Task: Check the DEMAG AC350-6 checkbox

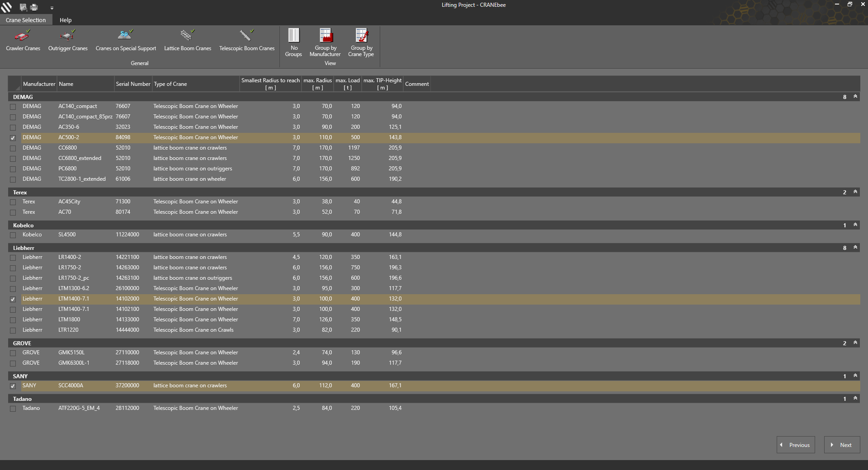Action: pos(13,127)
